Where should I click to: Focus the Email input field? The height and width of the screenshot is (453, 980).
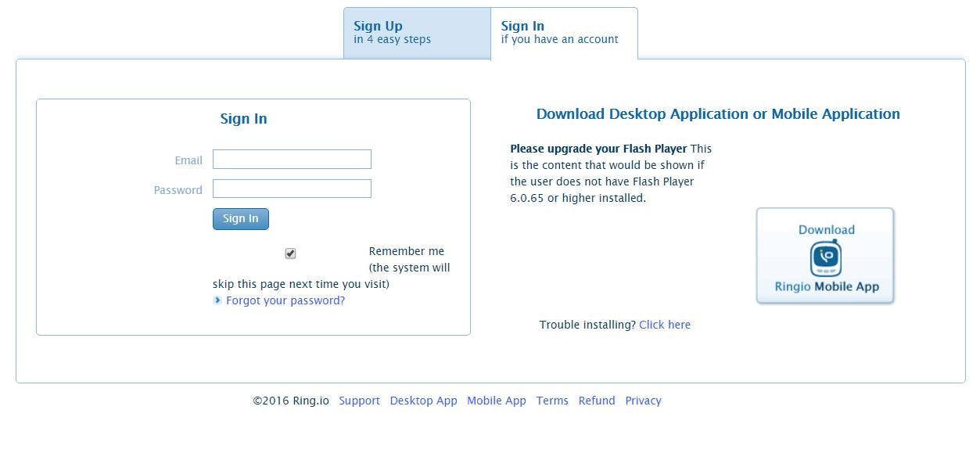coord(292,160)
